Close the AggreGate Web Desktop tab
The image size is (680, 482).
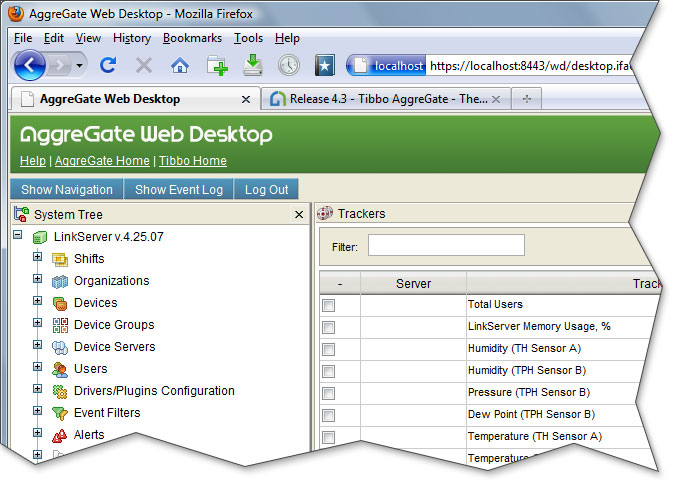(245, 99)
